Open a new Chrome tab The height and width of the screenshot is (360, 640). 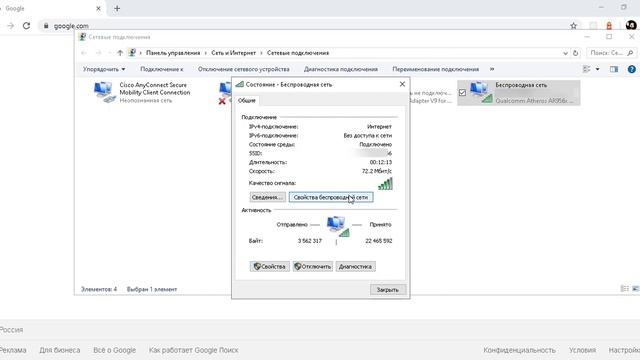pos(117,8)
